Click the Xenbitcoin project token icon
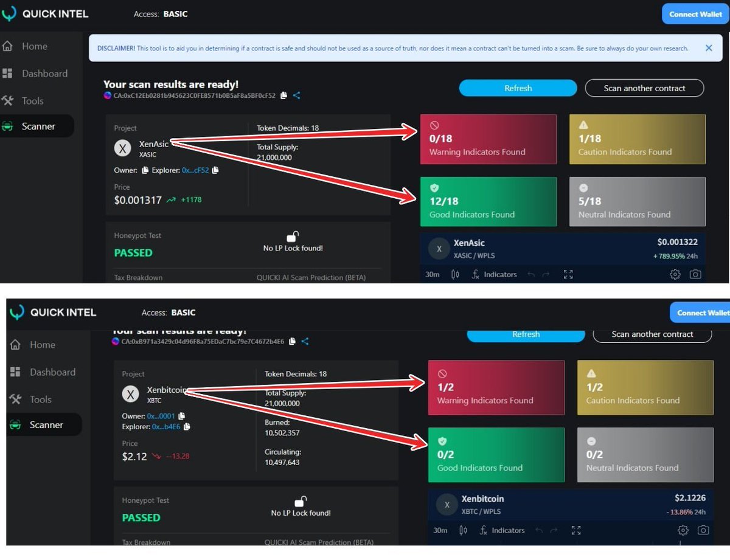The width and height of the screenshot is (730, 560). tap(131, 394)
